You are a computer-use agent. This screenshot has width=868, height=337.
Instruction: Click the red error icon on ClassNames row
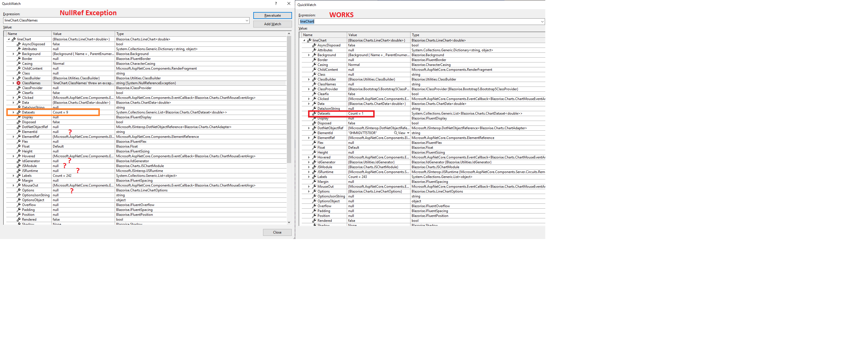19,83
